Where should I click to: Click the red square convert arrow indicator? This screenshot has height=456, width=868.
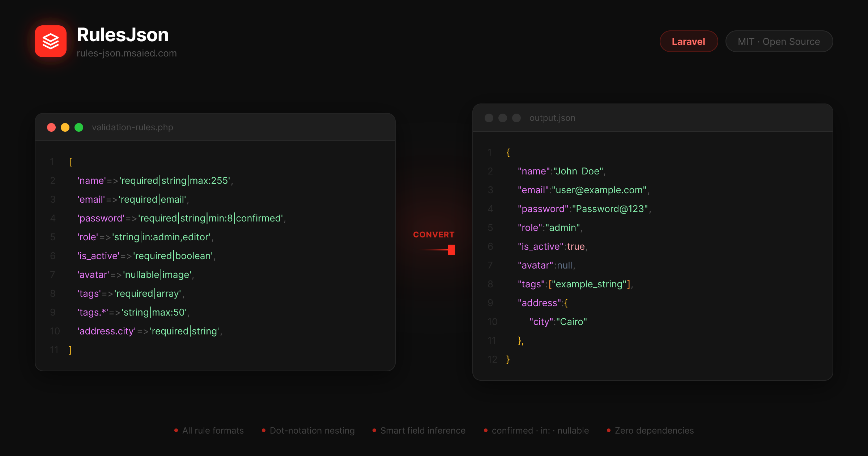coord(451,250)
